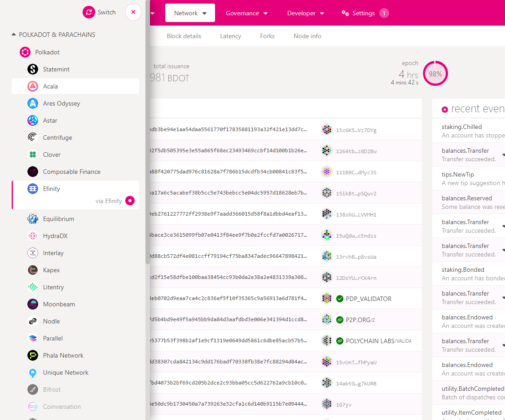
Task: Open the Settings menu item
Action: [x=365, y=13]
